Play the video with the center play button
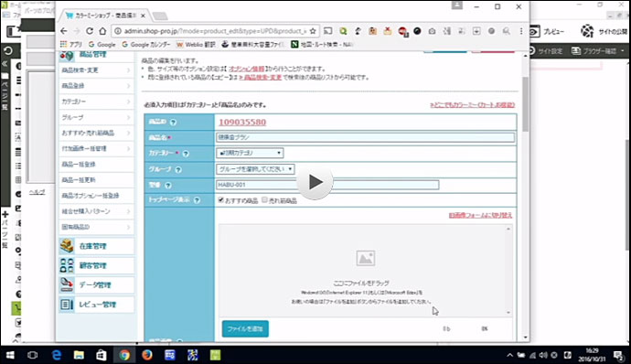 pos(315,182)
